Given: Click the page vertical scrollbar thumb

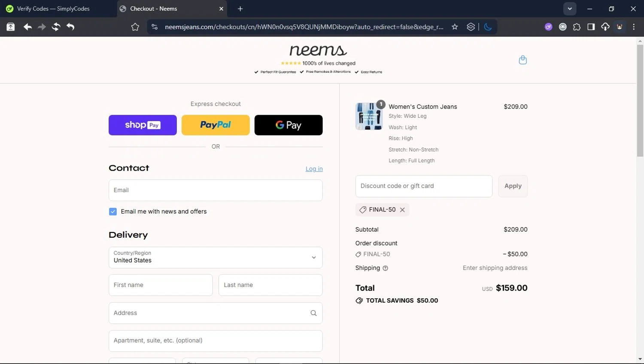Looking at the screenshot, I should (x=640, y=101).
